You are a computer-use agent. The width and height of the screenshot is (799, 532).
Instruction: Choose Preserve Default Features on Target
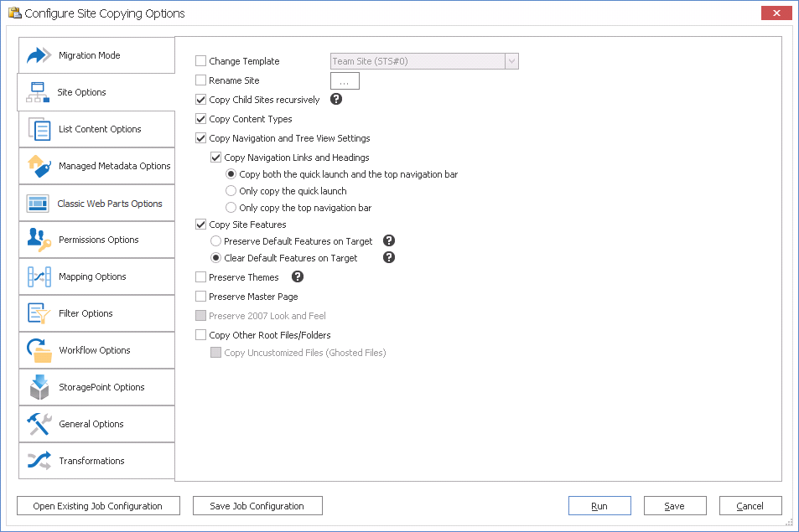coord(216,241)
